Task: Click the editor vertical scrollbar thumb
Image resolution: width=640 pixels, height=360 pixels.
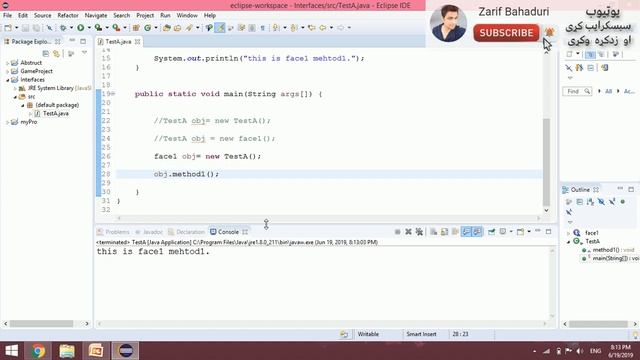Action: click(x=547, y=162)
